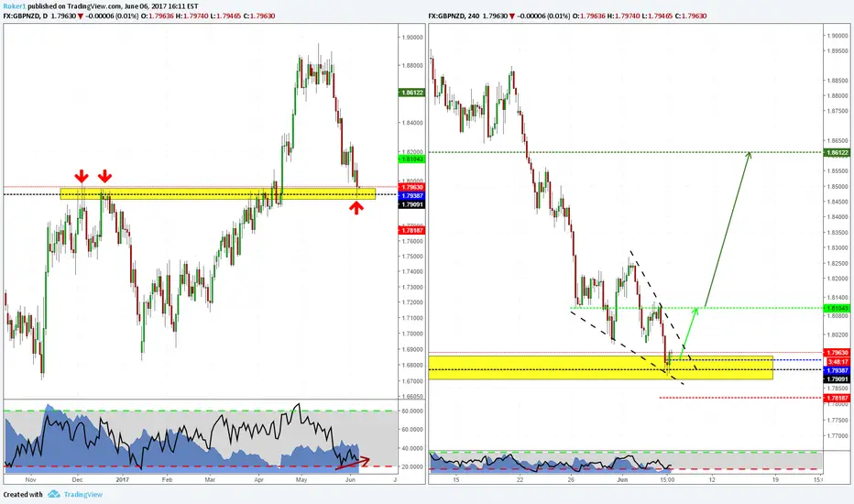Click the light green 1.81043 label on 240 chart
The width and height of the screenshot is (854, 504).
(838, 309)
